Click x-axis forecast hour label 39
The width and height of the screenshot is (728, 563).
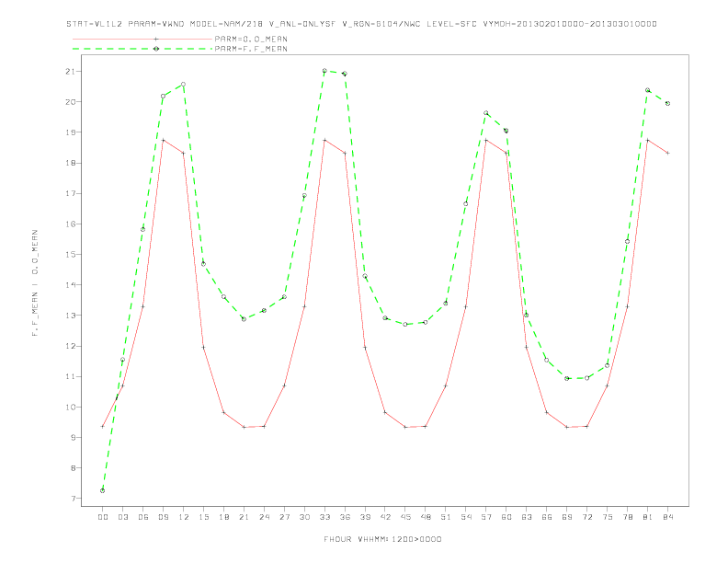[365, 517]
